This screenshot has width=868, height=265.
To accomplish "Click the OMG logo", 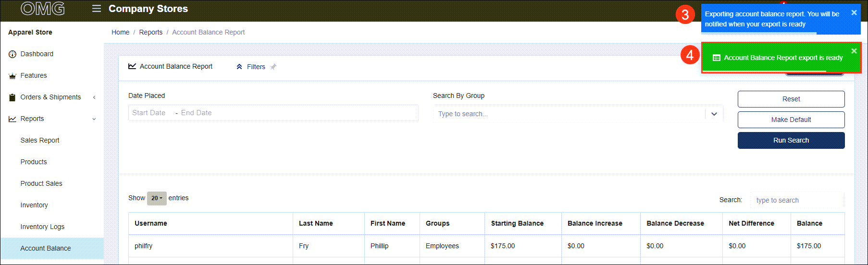I will pyautogui.click(x=43, y=9).
